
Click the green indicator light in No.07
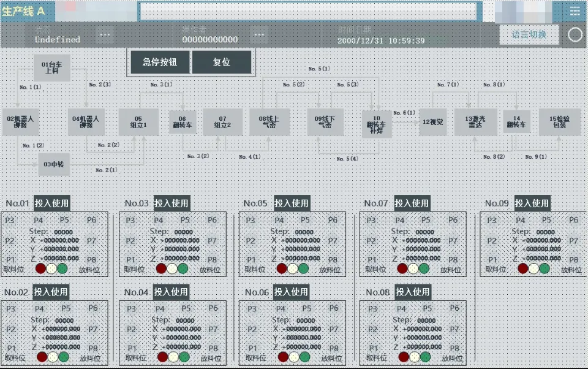pyautogui.click(x=424, y=268)
